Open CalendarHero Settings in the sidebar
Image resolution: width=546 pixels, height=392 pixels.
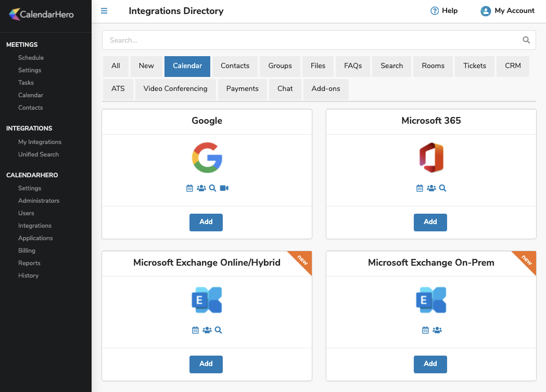tap(30, 188)
